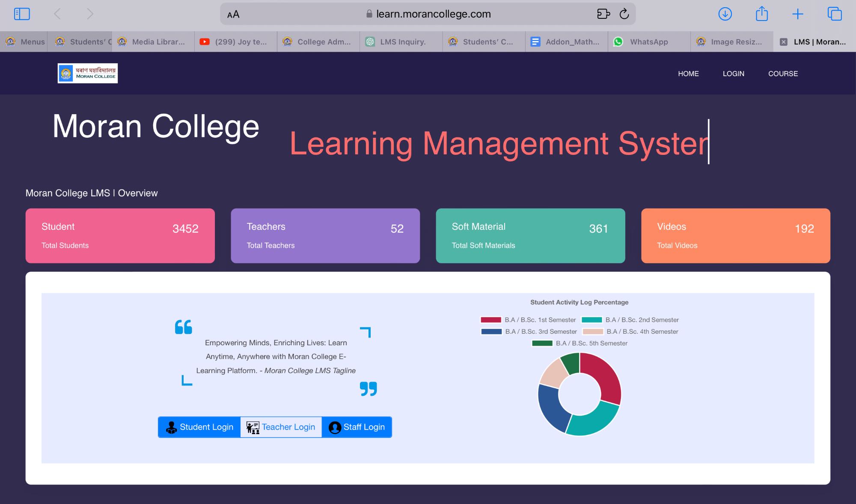Viewport: 856px width, 504px height.
Task: Click the Staff Login button
Action: [357, 427]
